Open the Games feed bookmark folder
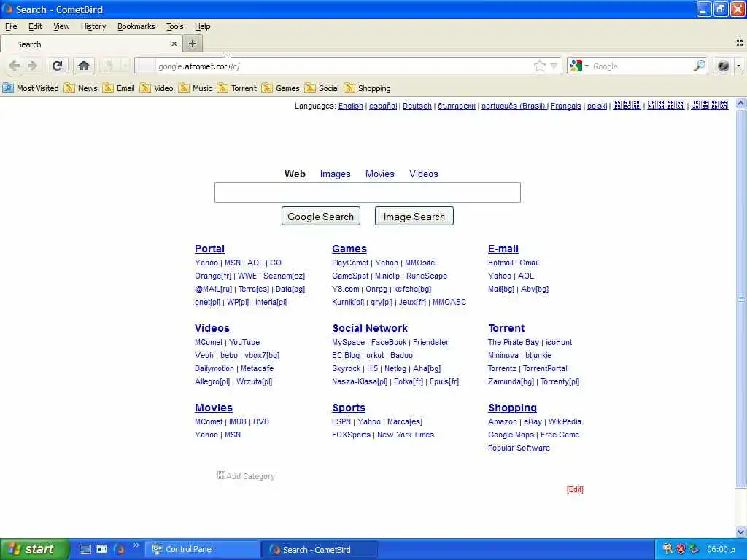This screenshot has width=747, height=560. (x=281, y=88)
